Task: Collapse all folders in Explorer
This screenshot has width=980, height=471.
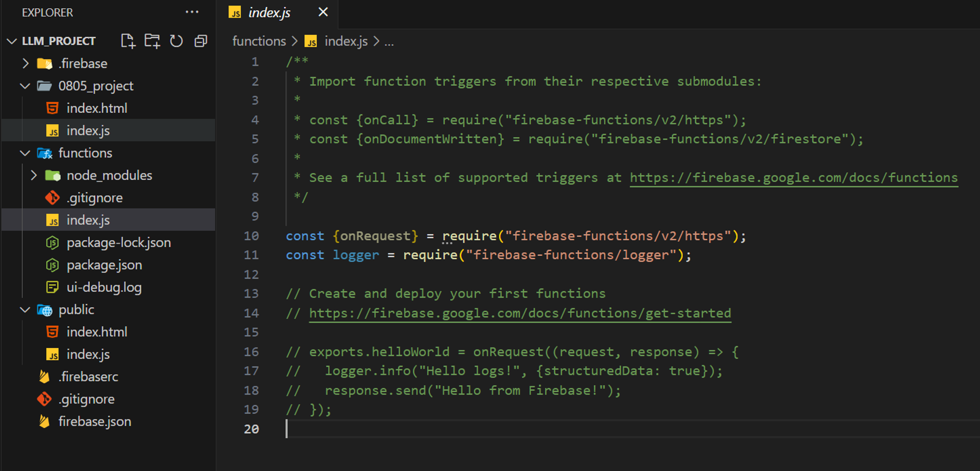Action: (x=201, y=41)
